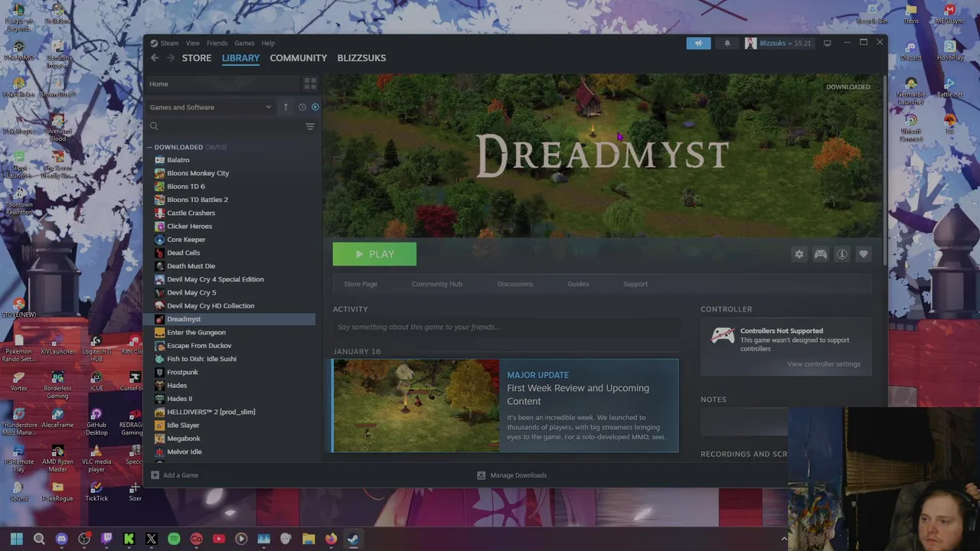Click the green PLAY button for Dreadmyst
980x551 pixels.
tap(374, 254)
